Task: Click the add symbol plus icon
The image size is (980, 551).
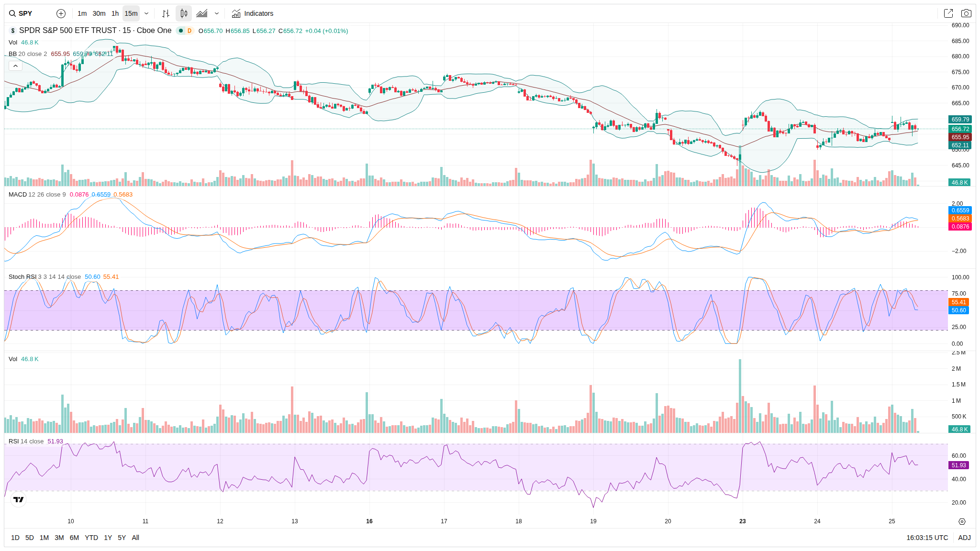Action: pyautogui.click(x=61, y=13)
